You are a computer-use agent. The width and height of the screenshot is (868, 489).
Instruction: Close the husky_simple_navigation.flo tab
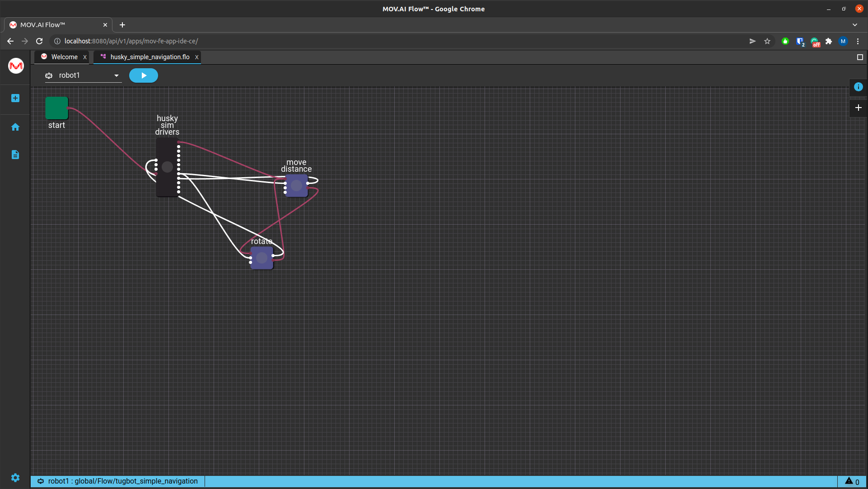point(197,57)
